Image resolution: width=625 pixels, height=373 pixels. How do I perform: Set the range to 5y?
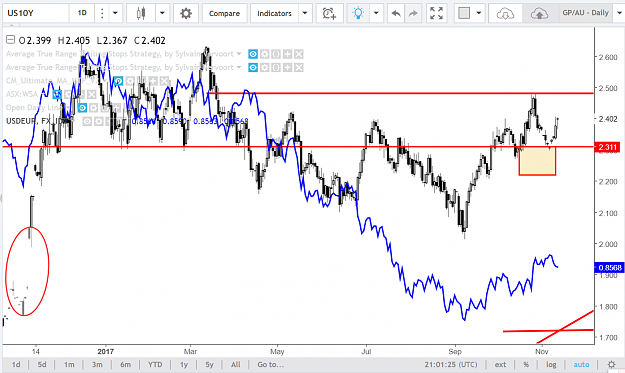(209, 364)
